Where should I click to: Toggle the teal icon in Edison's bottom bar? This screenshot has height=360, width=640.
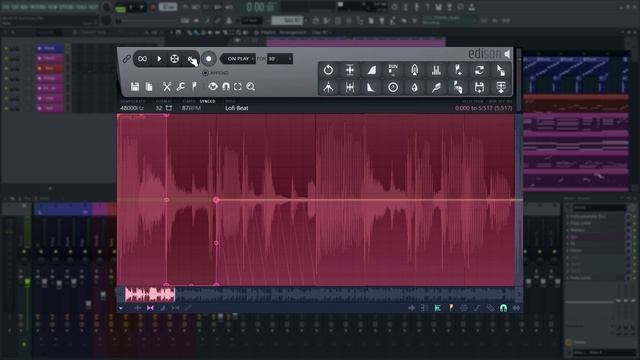tap(438, 308)
